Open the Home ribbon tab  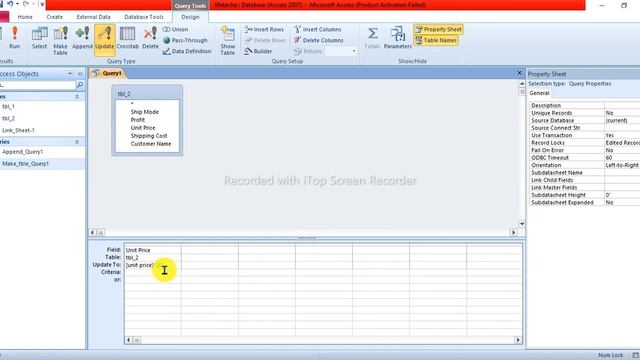coord(25,17)
